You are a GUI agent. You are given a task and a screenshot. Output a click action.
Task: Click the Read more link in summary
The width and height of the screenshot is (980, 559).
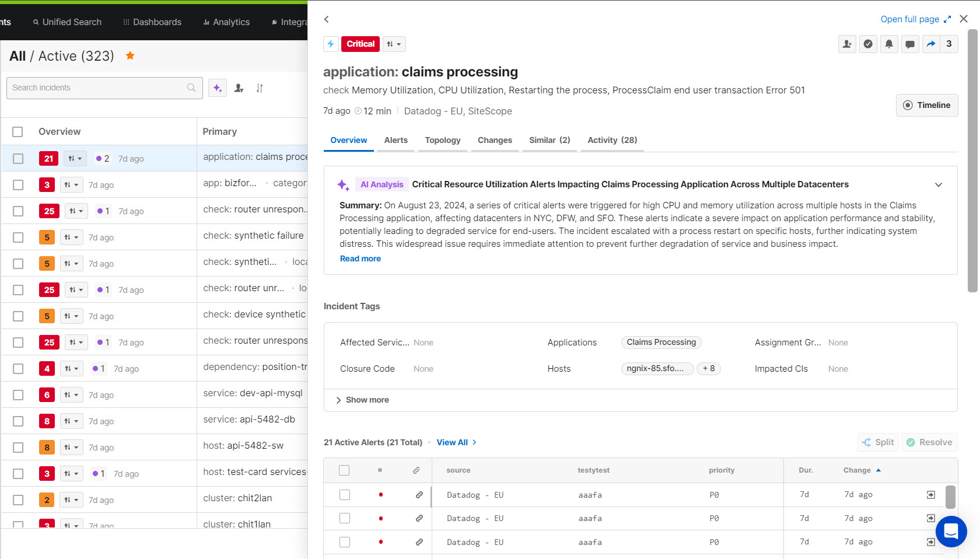tap(360, 258)
